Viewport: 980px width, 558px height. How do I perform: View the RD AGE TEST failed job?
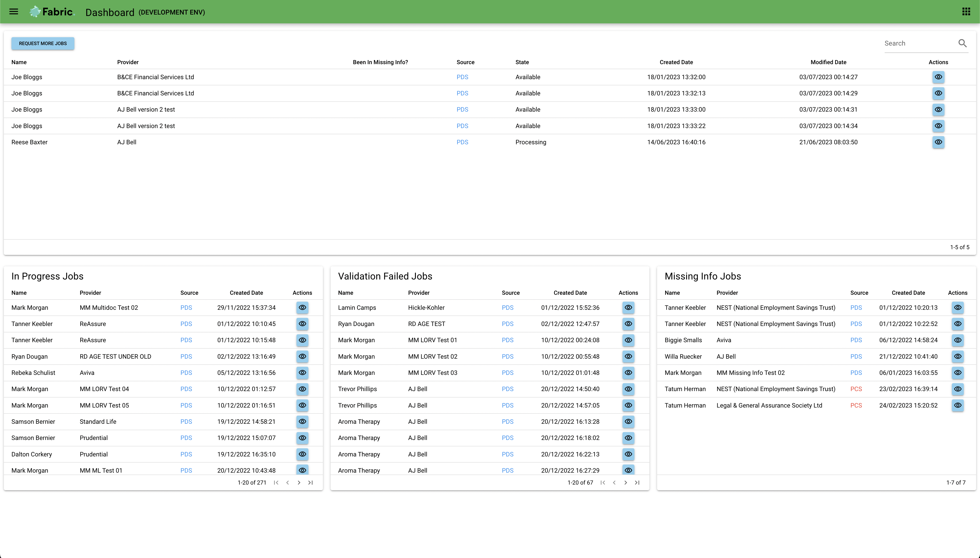pos(628,324)
